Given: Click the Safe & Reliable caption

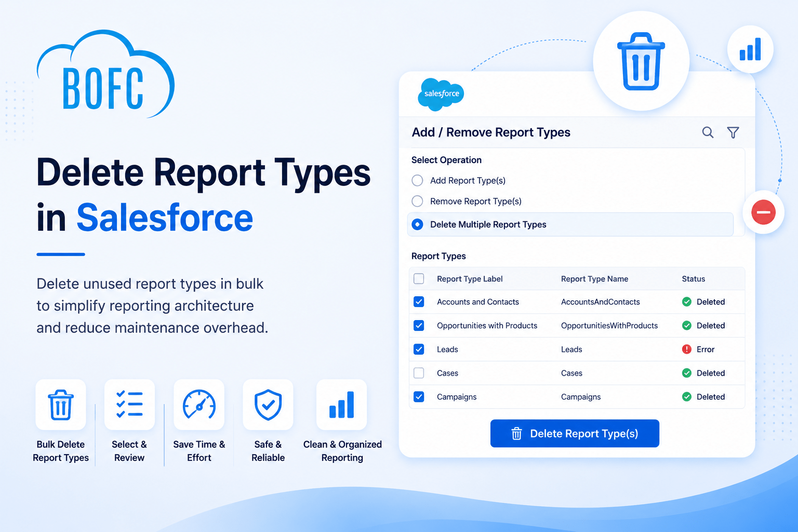Looking at the screenshot, I should [x=268, y=451].
